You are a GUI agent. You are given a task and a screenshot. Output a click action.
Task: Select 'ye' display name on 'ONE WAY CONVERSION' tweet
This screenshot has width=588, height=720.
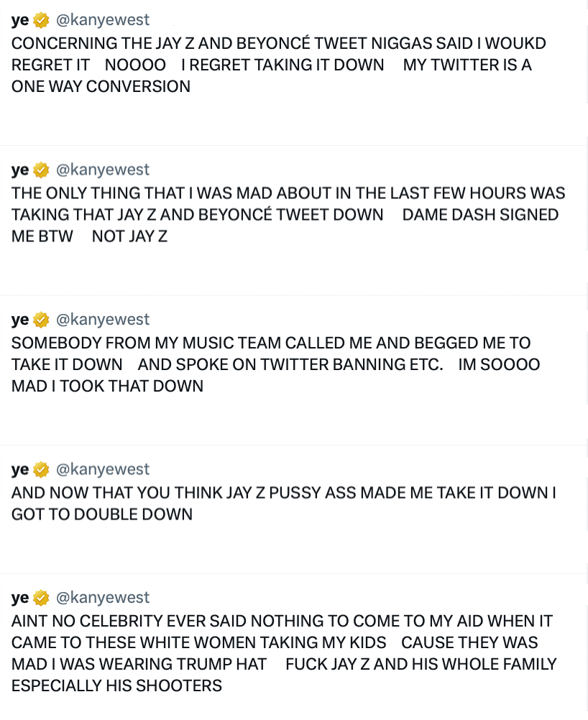click(20, 21)
